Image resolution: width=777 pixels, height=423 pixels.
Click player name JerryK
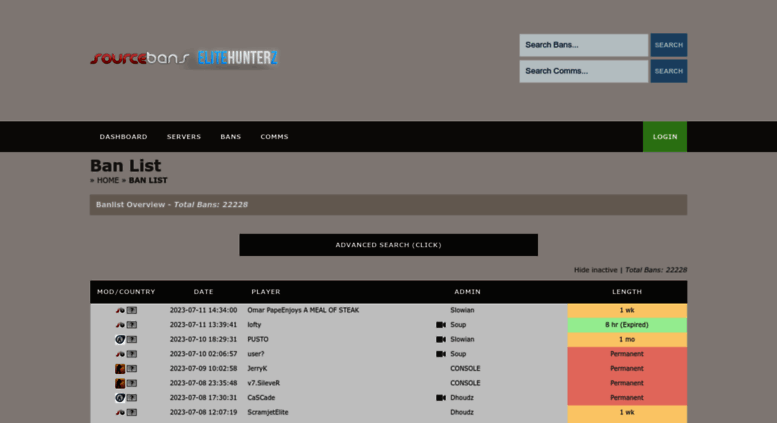click(257, 369)
